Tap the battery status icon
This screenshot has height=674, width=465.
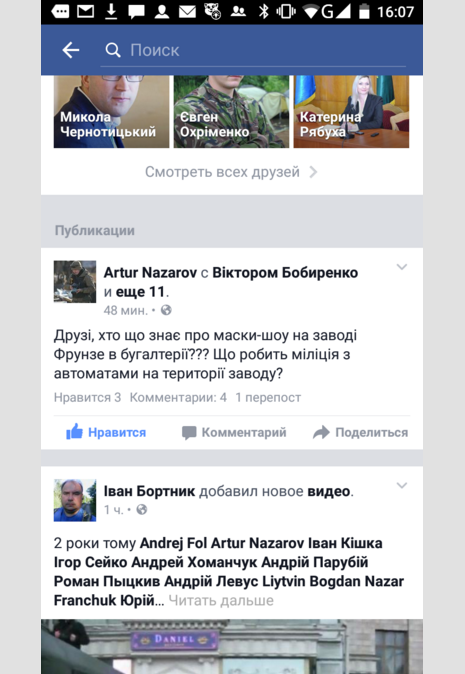tap(364, 12)
